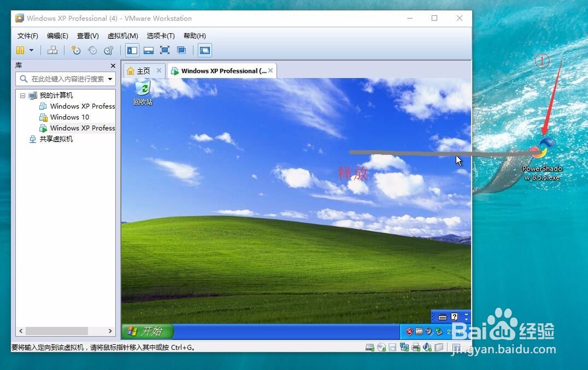Open the 文件(F) menu

(28, 36)
